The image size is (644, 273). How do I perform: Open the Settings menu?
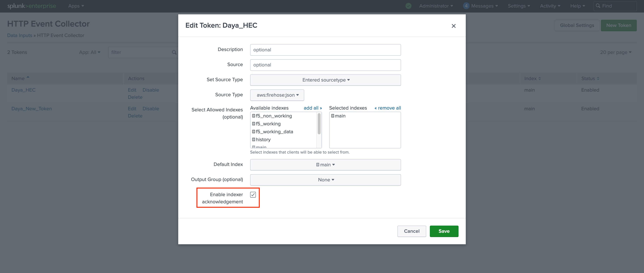(x=519, y=6)
